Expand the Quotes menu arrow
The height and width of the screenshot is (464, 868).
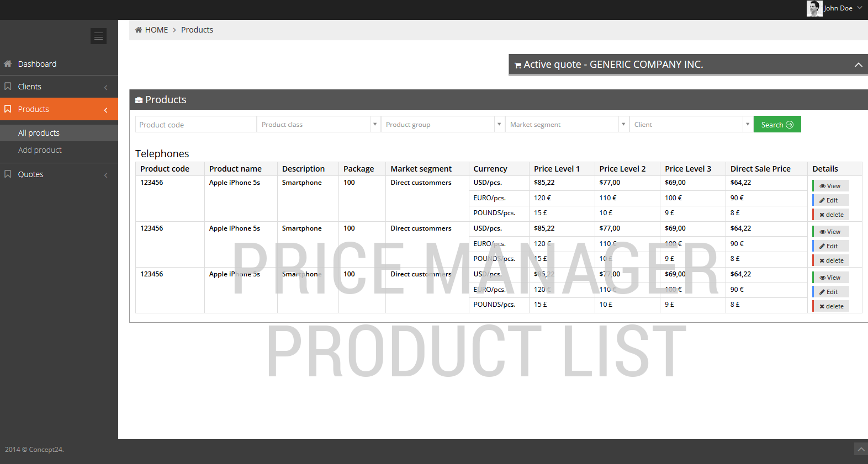pyautogui.click(x=105, y=175)
